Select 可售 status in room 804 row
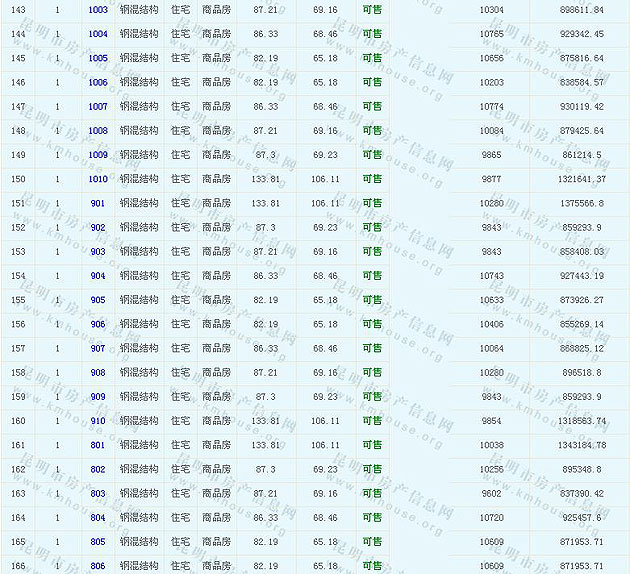Screen dimensions: 630x574 click(371, 518)
